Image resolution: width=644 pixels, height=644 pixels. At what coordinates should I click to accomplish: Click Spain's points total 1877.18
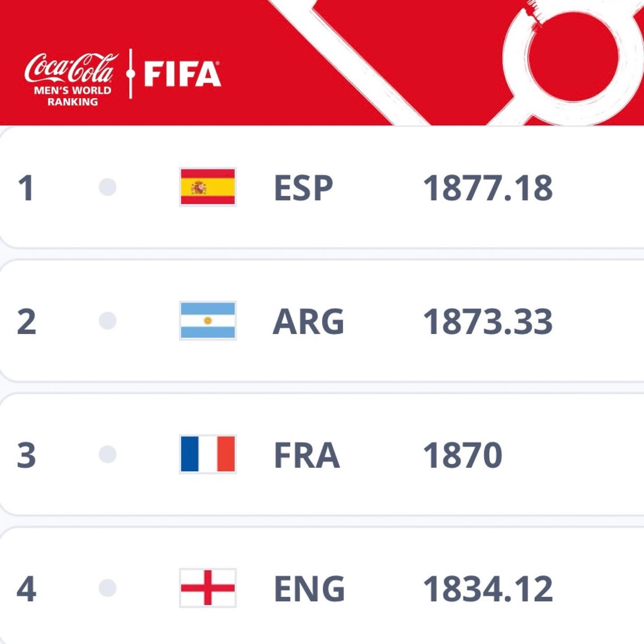(x=487, y=188)
